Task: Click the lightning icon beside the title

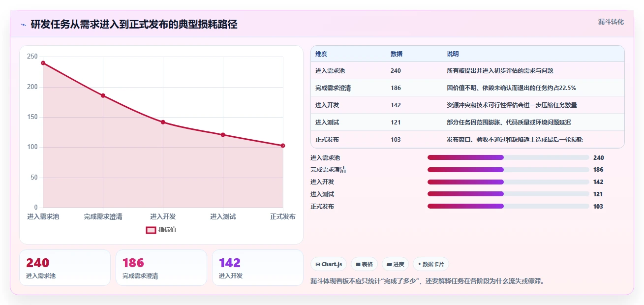Action: (23, 25)
